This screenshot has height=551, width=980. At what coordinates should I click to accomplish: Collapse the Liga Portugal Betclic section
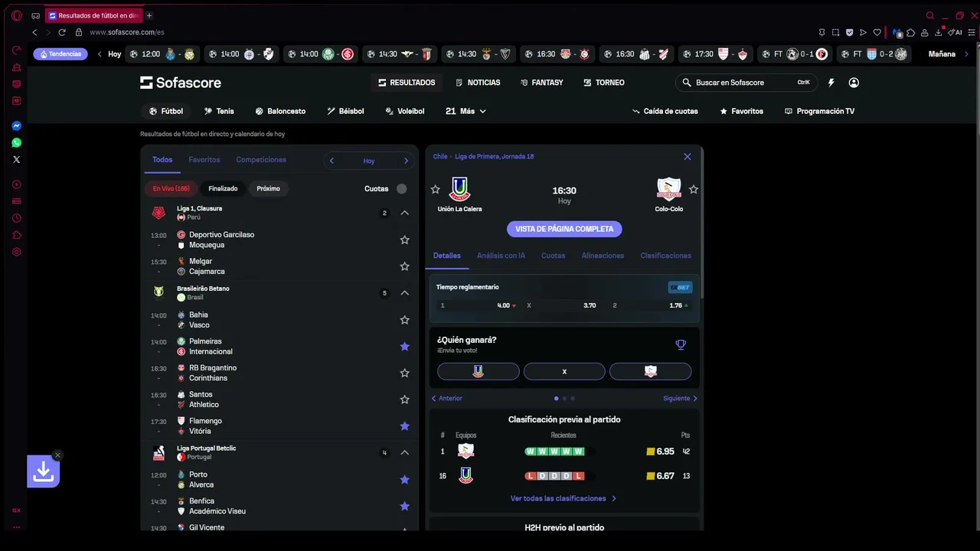click(405, 452)
